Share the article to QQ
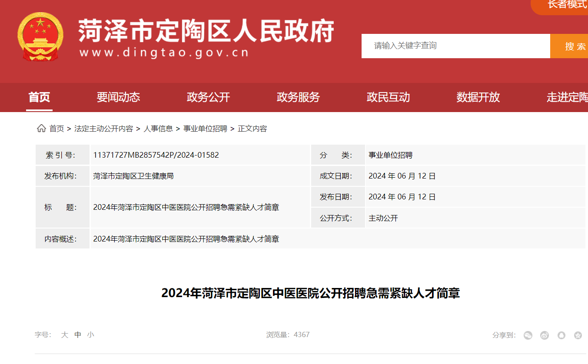The image size is (588, 364). pyautogui.click(x=561, y=335)
